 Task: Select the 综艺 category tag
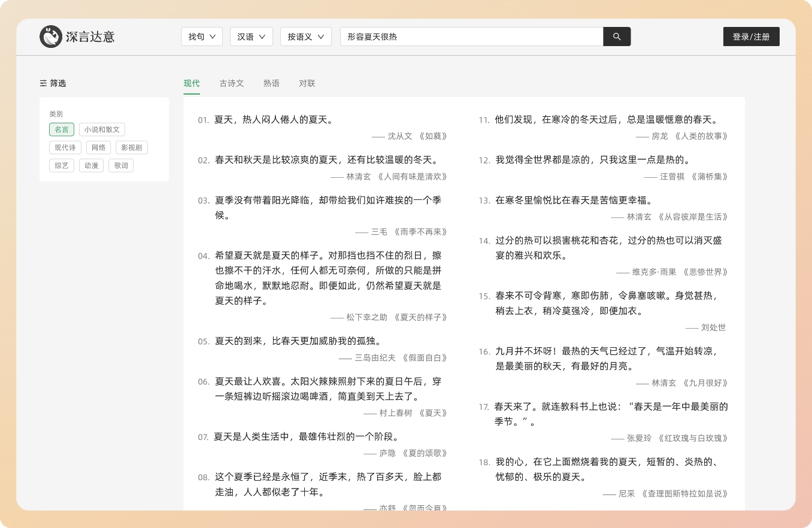[62, 165]
